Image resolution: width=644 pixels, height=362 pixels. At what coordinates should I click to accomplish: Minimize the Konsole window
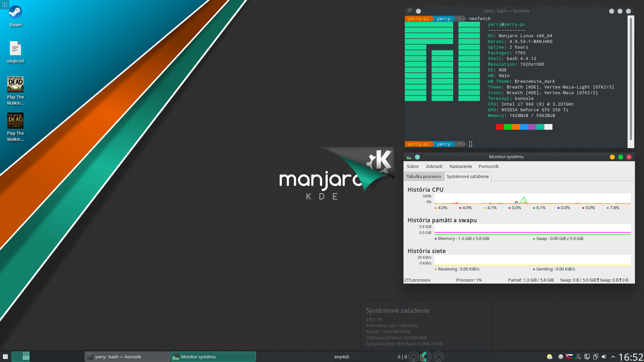[x=611, y=11]
